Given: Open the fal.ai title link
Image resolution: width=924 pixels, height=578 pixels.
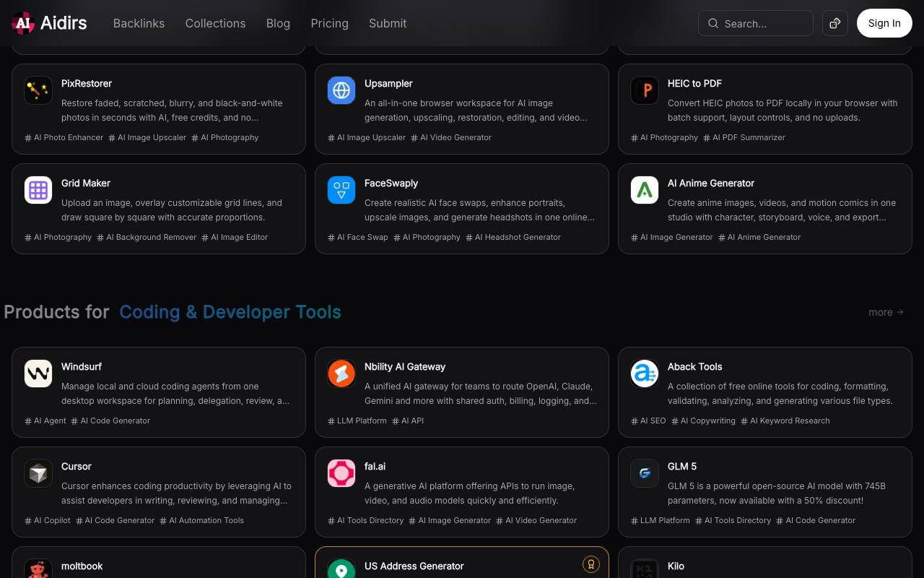Looking at the screenshot, I should [375, 467].
